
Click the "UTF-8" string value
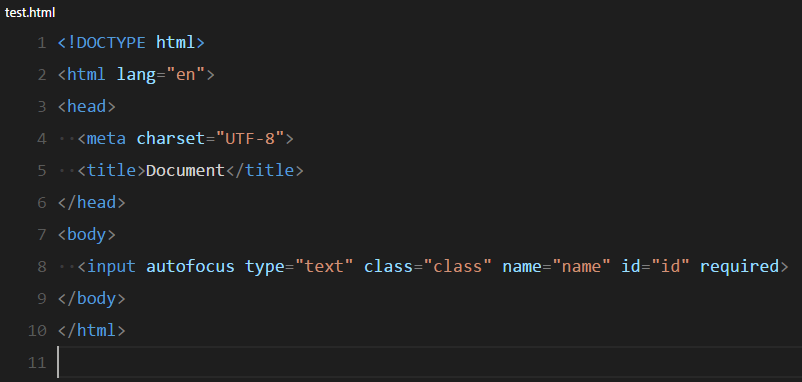pos(250,139)
